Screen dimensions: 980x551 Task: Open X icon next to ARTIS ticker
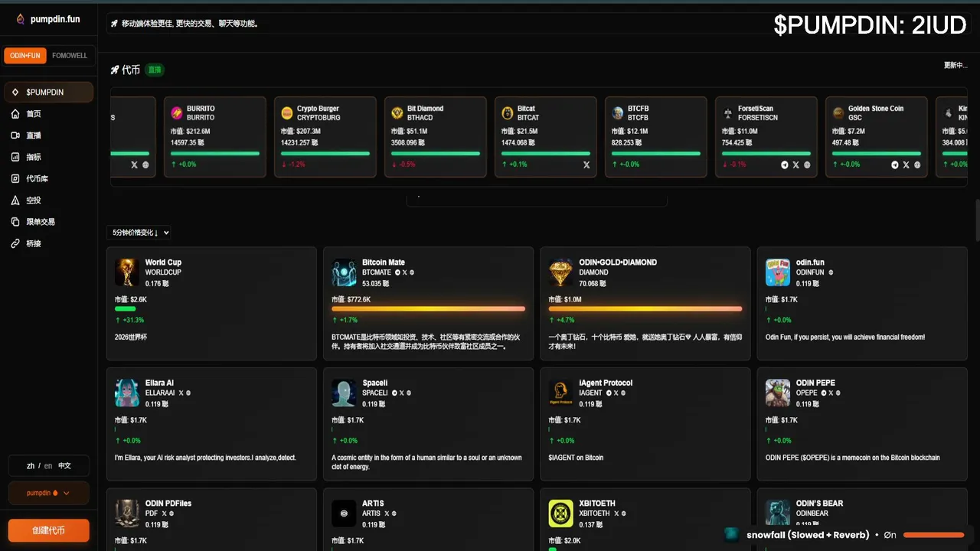point(387,514)
